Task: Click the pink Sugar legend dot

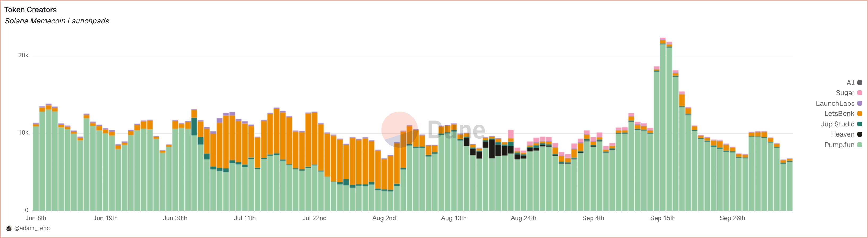Action: pyautogui.click(x=859, y=93)
